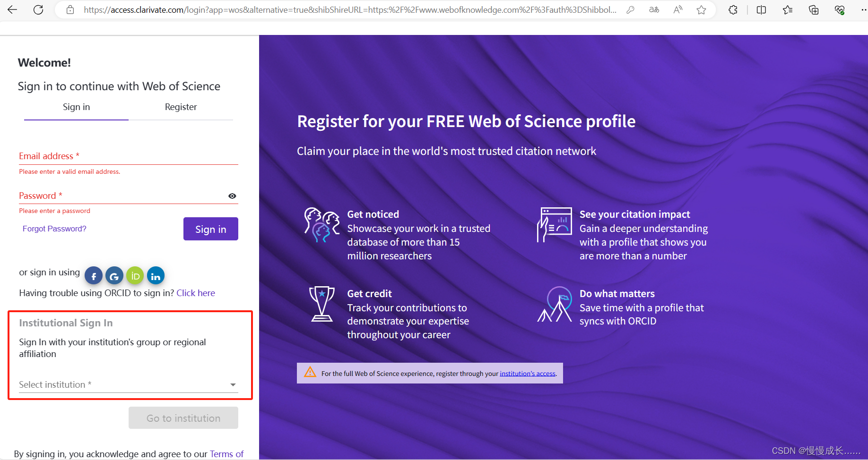
Task: Click the purple Sign in button
Action: click(210, 229)
